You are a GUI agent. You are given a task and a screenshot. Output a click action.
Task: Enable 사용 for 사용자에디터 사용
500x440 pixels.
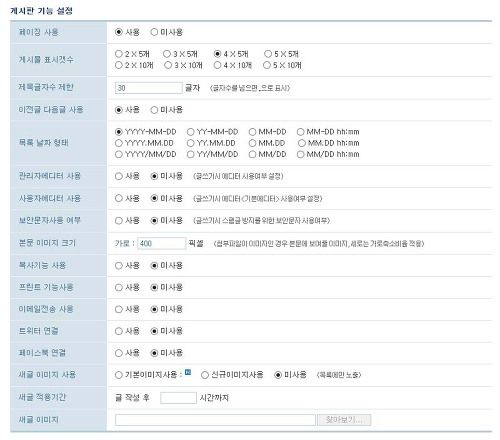(x=119, y=198)
